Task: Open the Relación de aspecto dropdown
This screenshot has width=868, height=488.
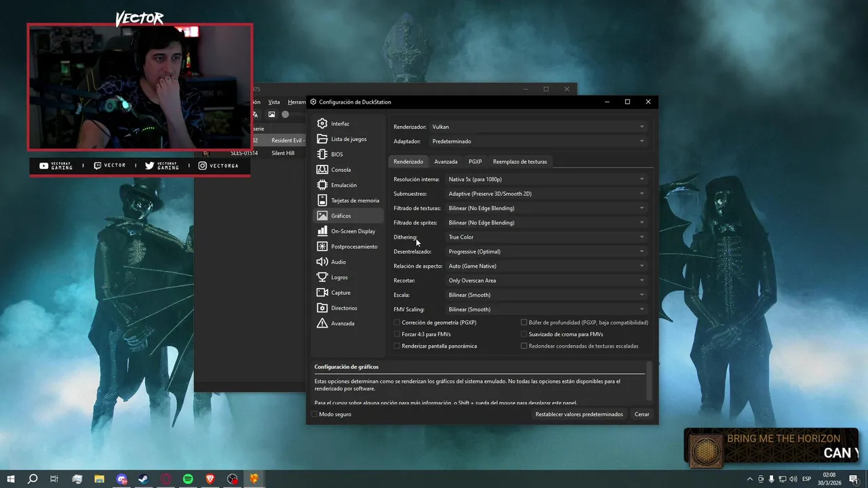Action: [547, 266]
